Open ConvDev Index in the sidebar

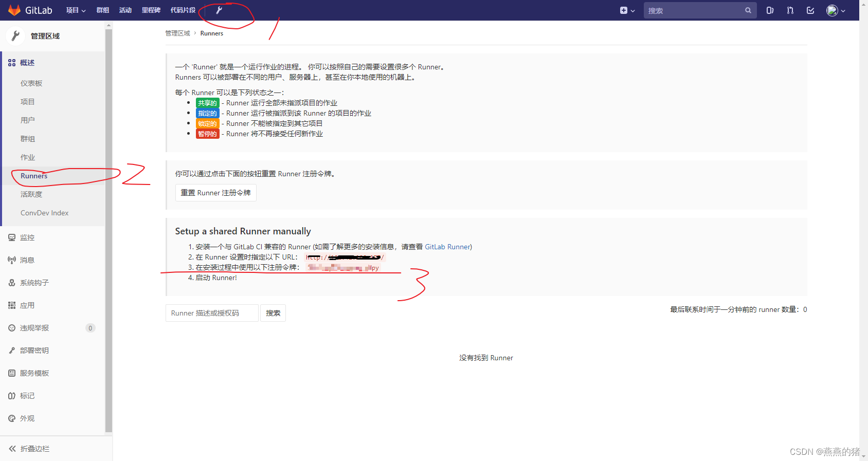44,213
